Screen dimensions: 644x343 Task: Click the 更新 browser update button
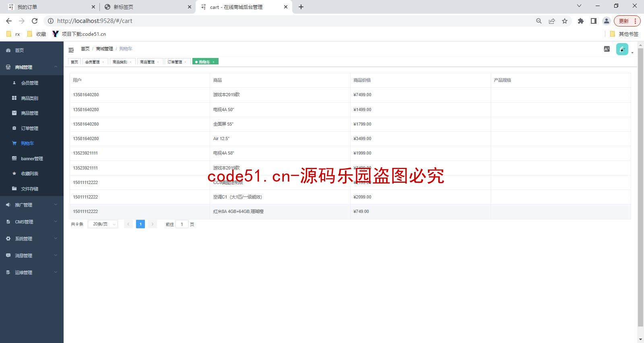point(627,21)
